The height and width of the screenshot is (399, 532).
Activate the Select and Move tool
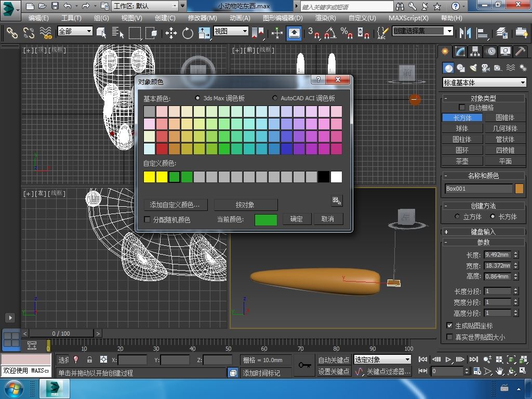pyautogui.click(x=171, y=33)
